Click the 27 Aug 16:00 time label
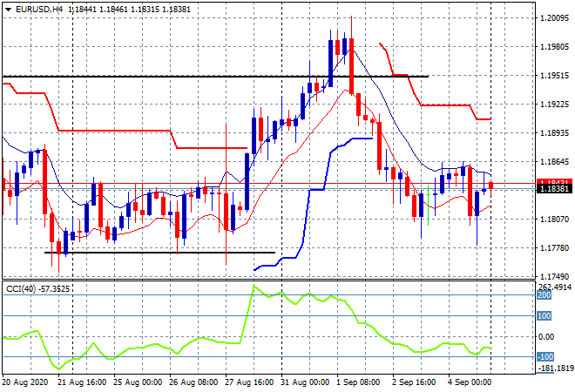Image resolution: width=575 pixels, height=392 pixels. pos(249,382)
